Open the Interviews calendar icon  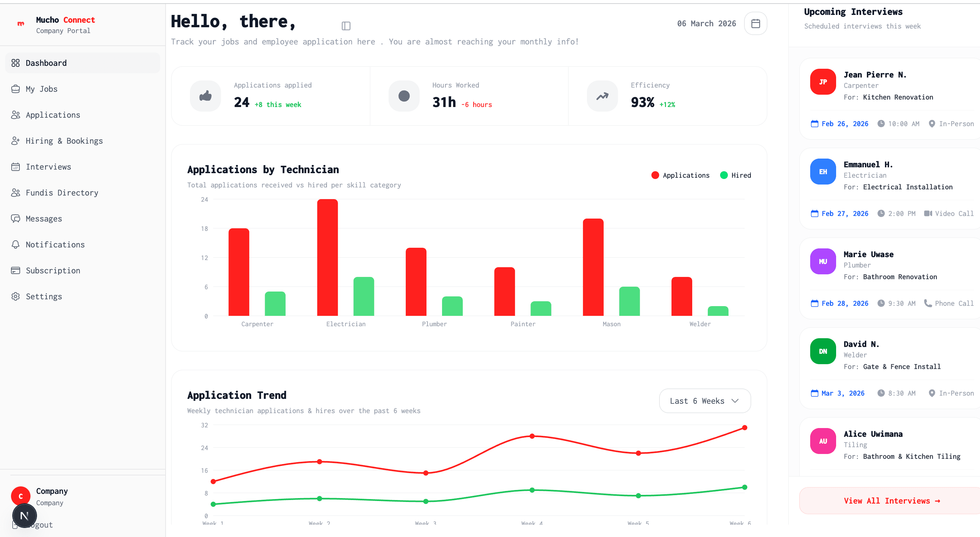pos(16,166)
